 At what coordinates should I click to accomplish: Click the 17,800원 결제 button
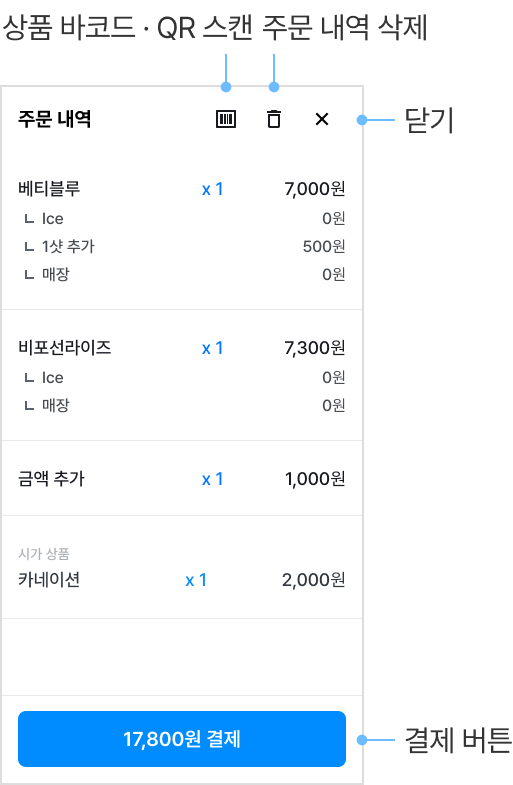click(182, 738)
